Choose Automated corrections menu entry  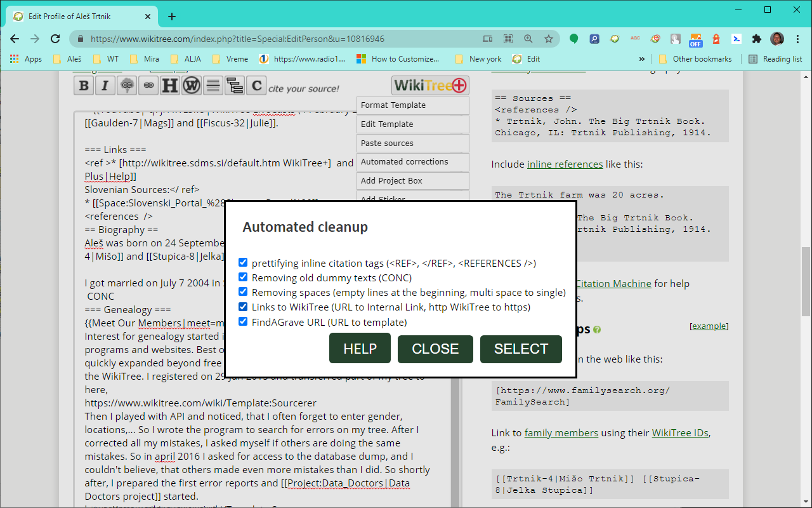coord(413,162)
